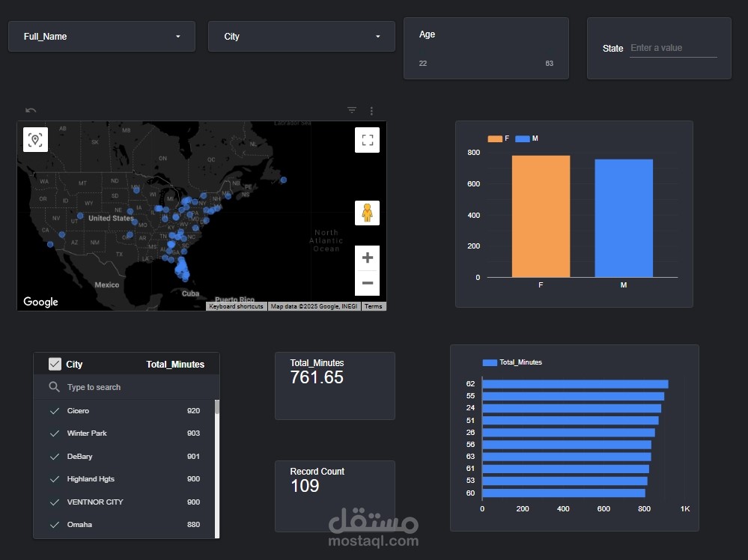Viewport: 748px width, 560px height.
Task: Uncheck Winter Park in the city list
Action: pyautogui.click(x=55, y=433)
